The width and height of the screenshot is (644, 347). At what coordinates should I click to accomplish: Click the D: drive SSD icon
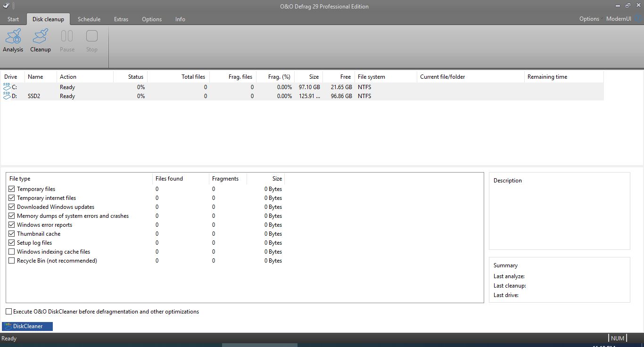pyautogui.click(x=7, y=96)
